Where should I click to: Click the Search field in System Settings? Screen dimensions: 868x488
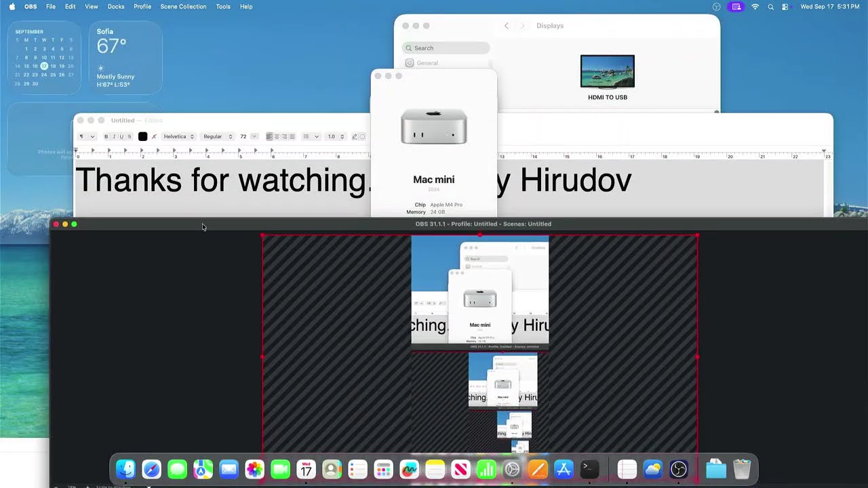click(x=446, y=48)
